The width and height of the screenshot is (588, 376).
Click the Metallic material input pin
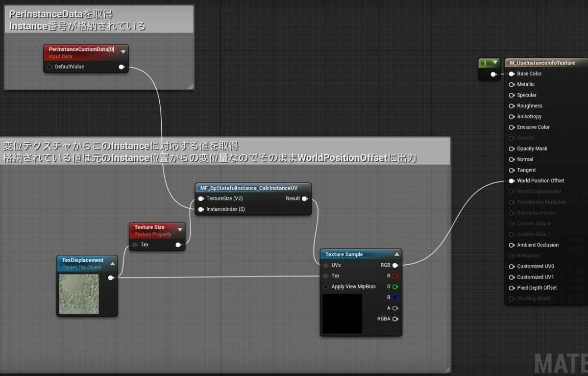512,85
